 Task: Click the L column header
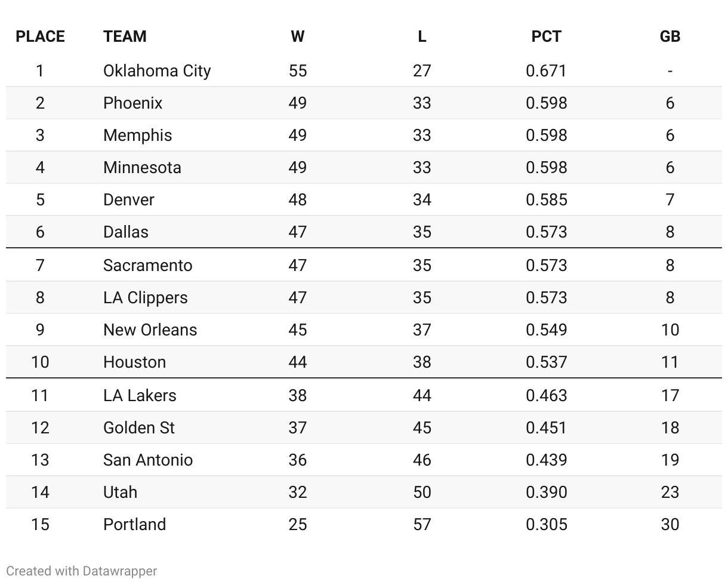421,36
